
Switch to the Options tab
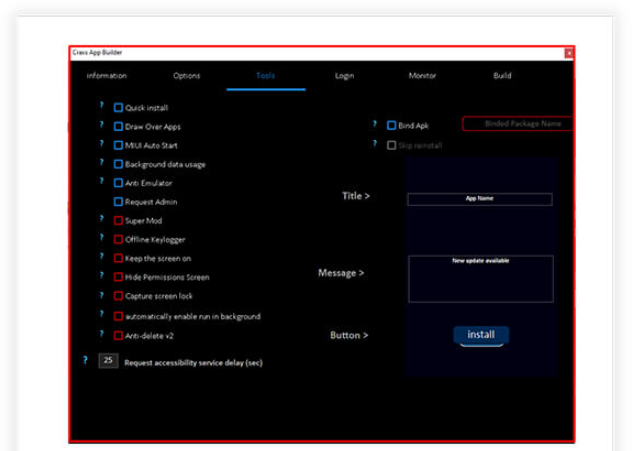187,76
